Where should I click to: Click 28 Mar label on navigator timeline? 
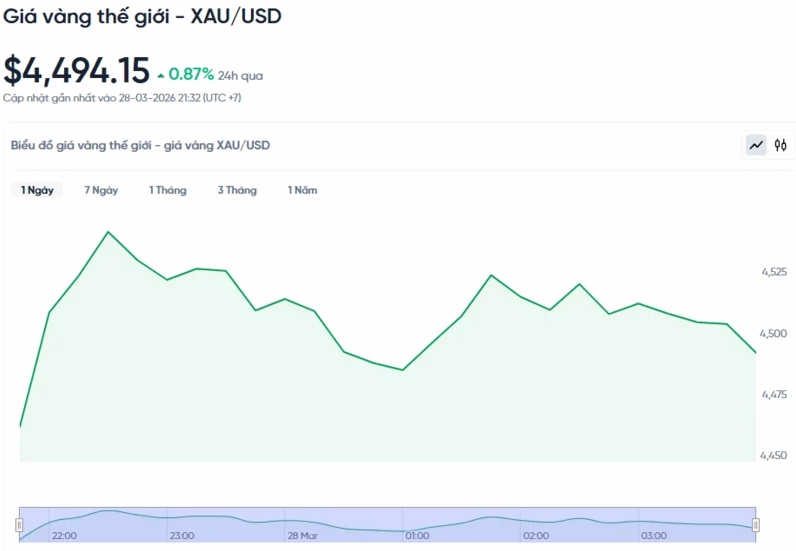point(302,536)
